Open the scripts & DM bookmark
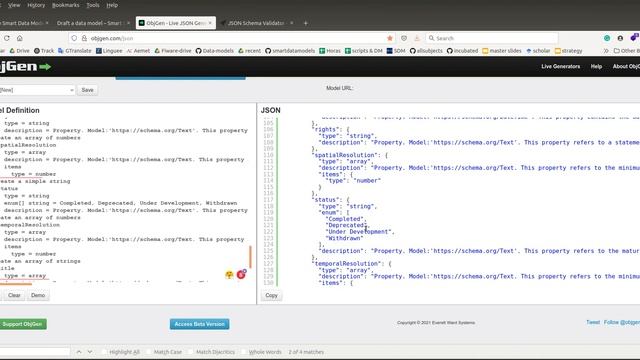The height and width of the screenshot is (360, 640). click(x=363, y=51)
